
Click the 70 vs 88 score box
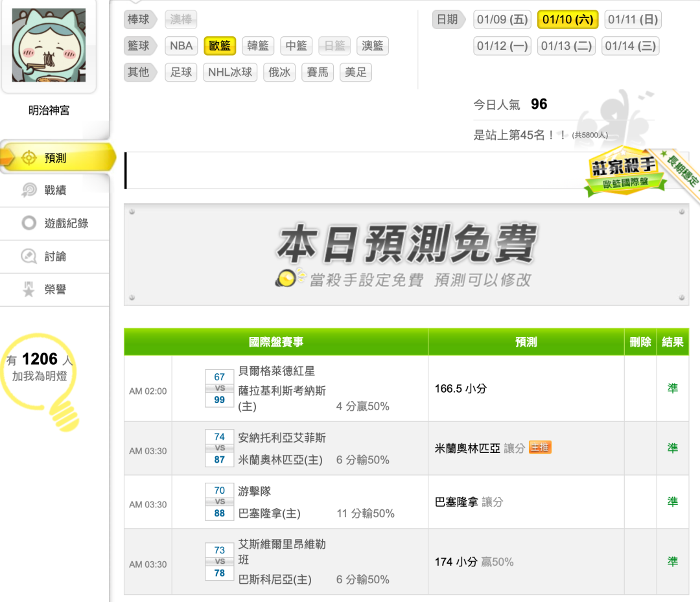(219, 502)
